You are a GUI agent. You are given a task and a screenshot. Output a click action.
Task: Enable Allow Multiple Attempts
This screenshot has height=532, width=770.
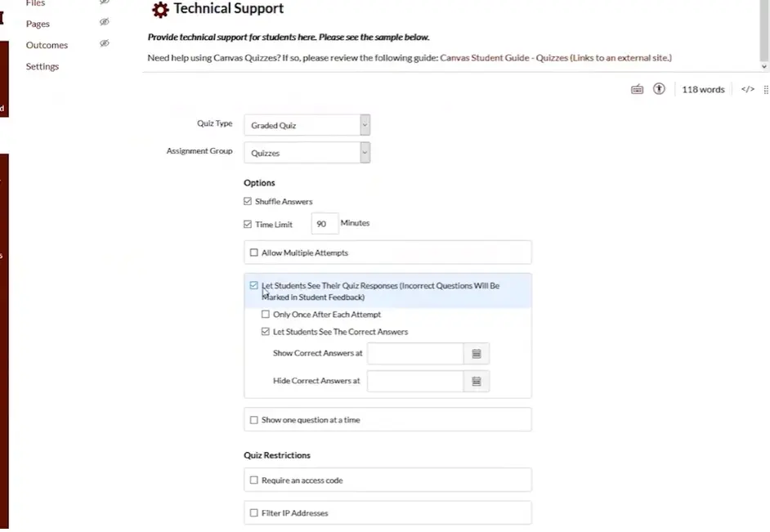(x=254, y=253)
